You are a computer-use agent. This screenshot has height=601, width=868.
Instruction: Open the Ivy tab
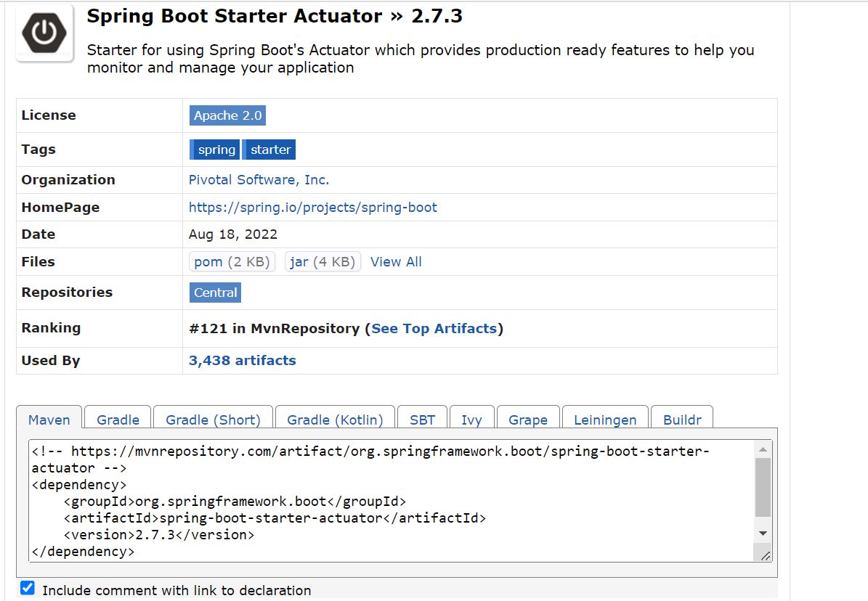pos(471,420)
